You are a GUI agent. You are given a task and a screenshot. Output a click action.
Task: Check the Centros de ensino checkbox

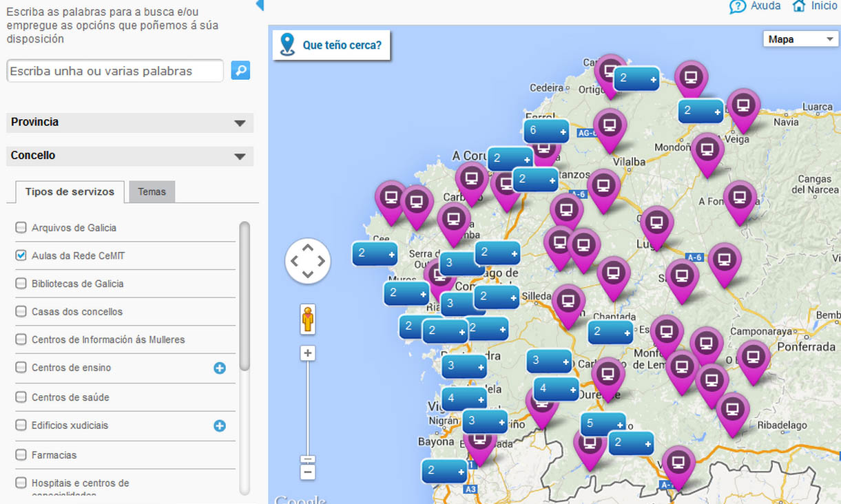[x=21, y=368]
